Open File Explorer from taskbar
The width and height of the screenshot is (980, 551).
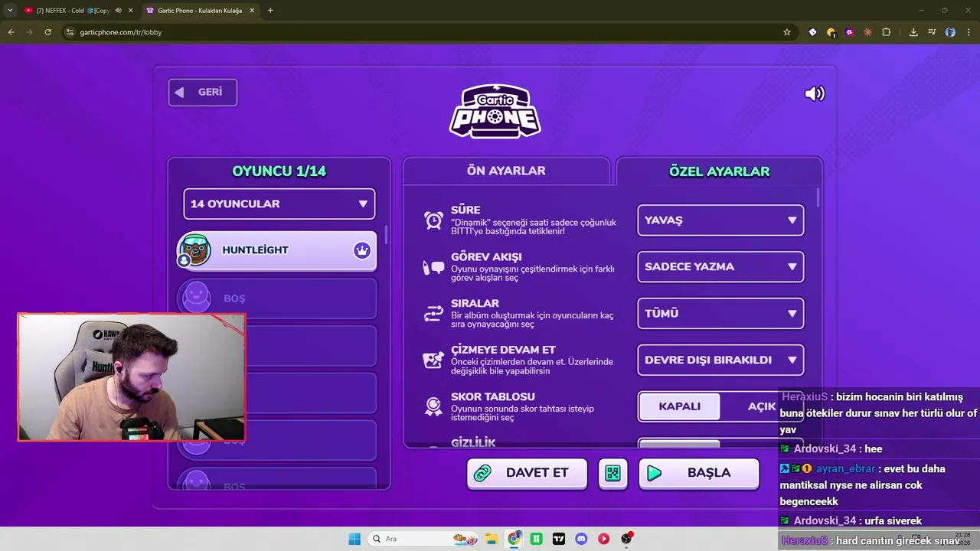(492, 539)
